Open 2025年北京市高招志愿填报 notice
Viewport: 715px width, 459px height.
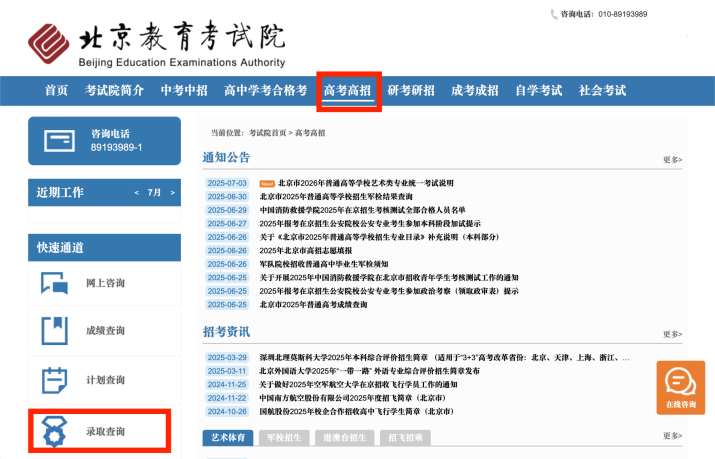306,251
